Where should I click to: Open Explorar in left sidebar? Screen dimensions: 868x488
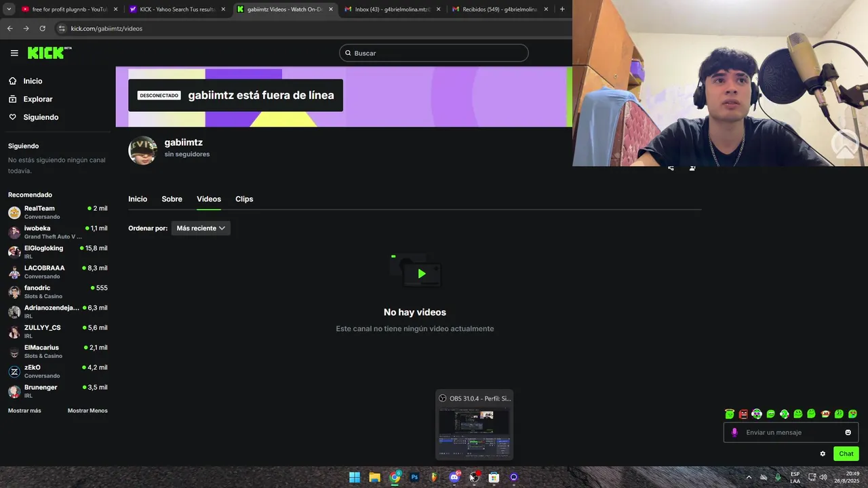point(37,99)
